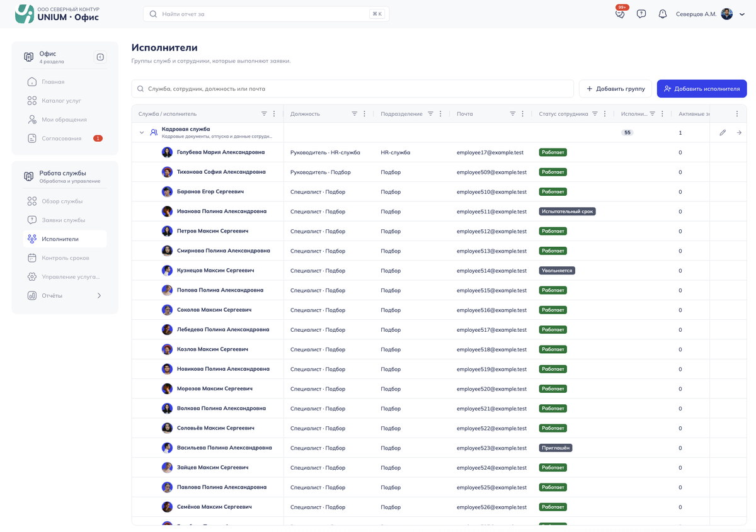Focus the global report search field

(266, 14)
